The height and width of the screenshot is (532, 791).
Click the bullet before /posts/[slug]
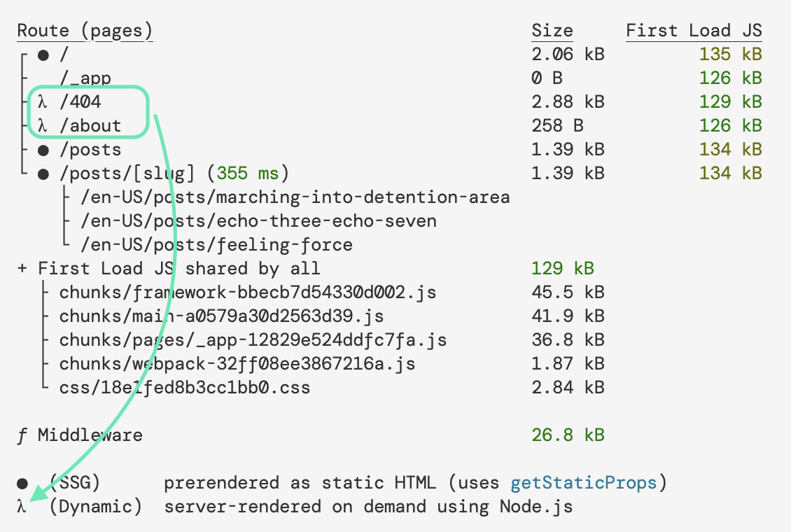pyautogui.click(x=43, y=174)
